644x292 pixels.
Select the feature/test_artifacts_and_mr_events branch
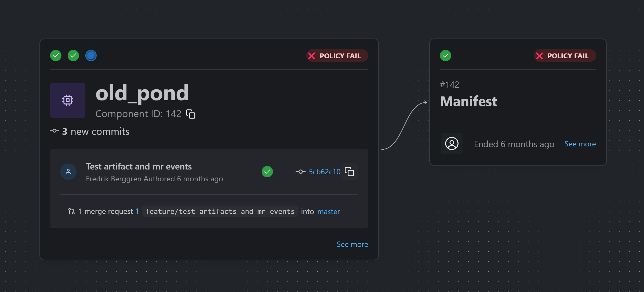tap(220, 211)
